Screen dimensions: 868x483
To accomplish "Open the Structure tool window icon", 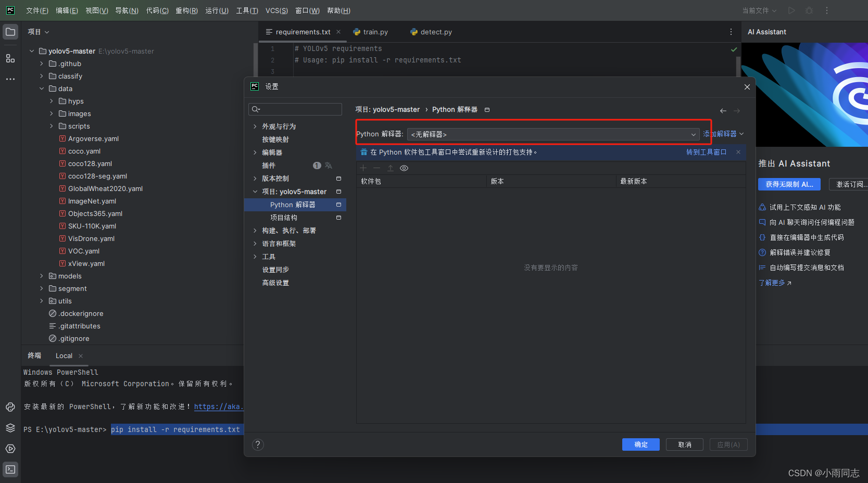I will pos(10,58).
